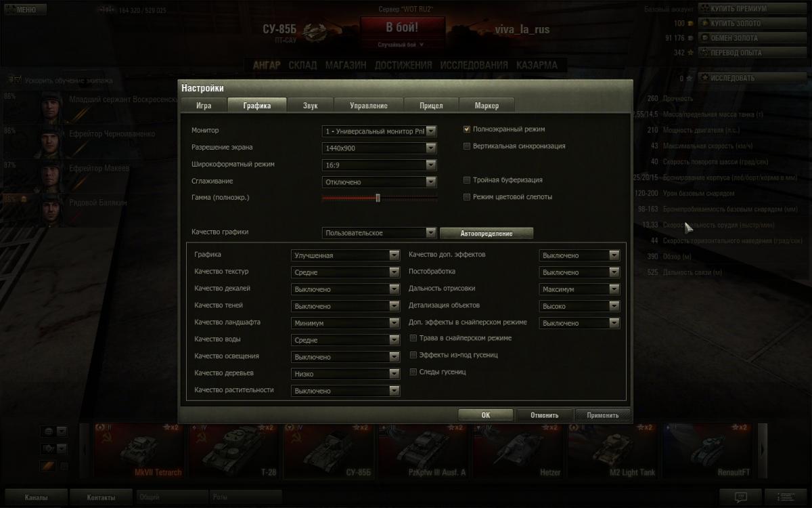Expand the Дальность отрисовки dropdown
This screenshot has width=812, height=508.
[x=579, y=289]
